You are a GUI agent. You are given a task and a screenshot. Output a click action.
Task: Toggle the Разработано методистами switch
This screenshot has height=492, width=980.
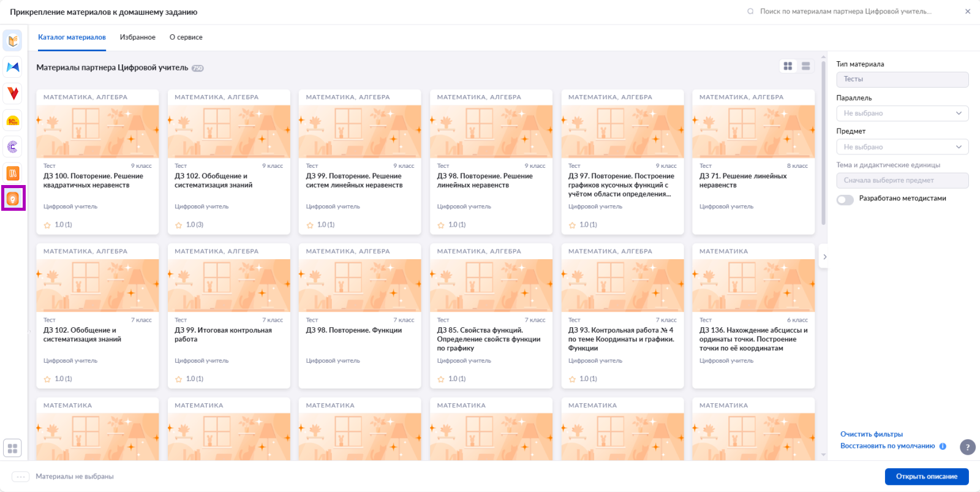tap(845, 200)
